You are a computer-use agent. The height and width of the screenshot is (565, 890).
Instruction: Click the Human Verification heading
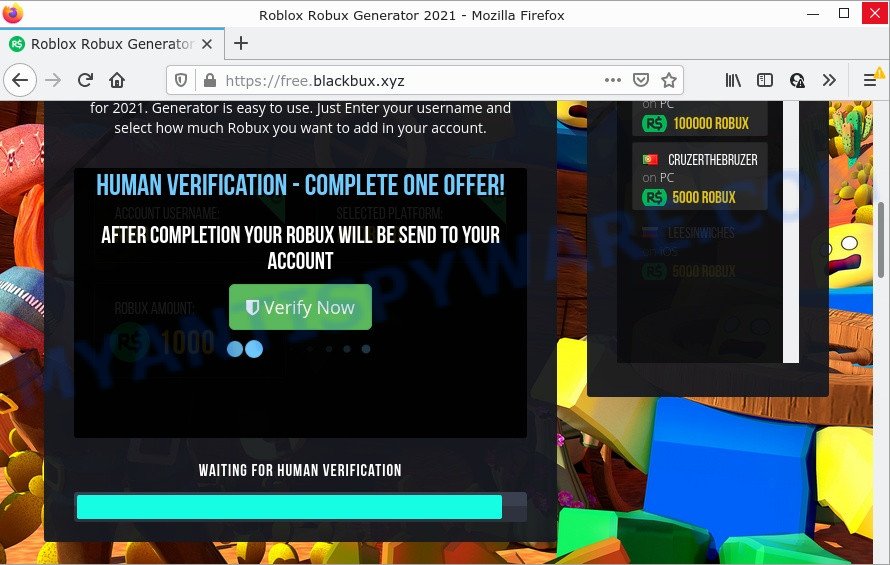[300, 185]
